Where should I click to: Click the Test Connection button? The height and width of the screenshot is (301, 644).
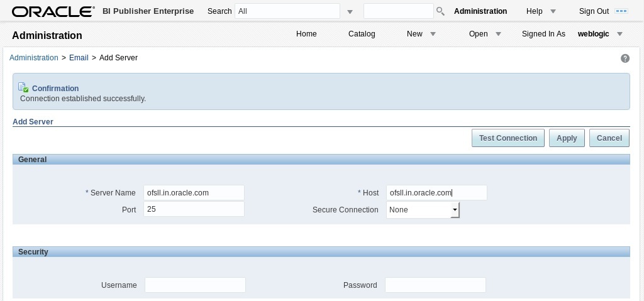tap(508, 138)
